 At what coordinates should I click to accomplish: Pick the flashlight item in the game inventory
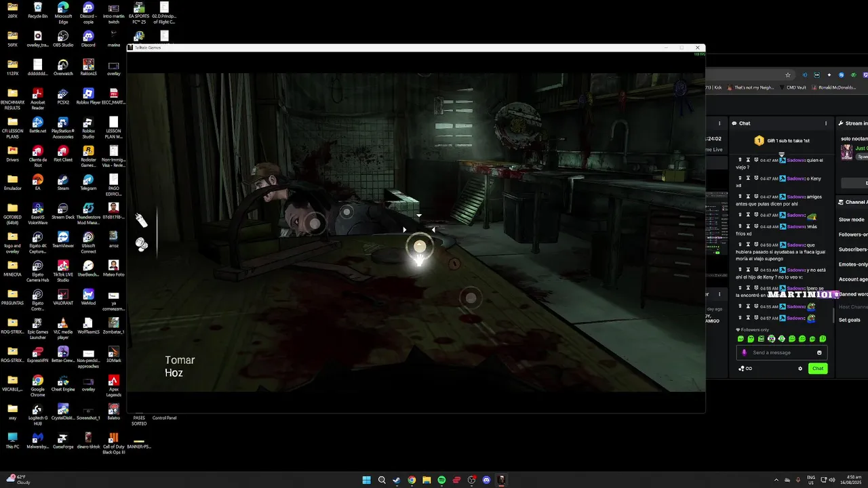[x=141, y=220]
